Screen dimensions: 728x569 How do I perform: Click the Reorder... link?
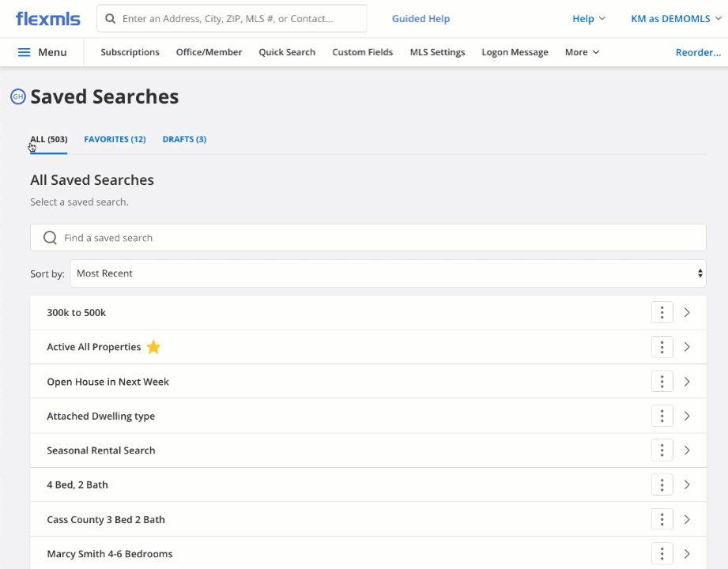tap(697, 52)
